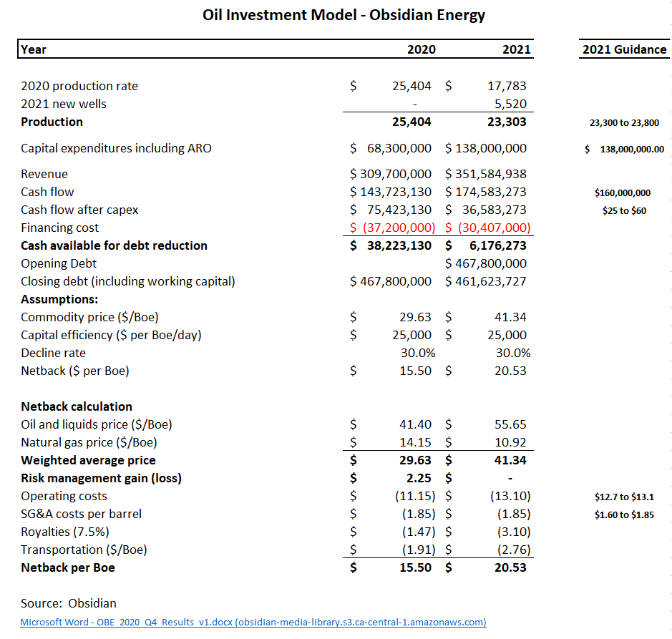Select the bold 'Production' row label
This screenshot has width=672, height=639.
click(52, 122)
